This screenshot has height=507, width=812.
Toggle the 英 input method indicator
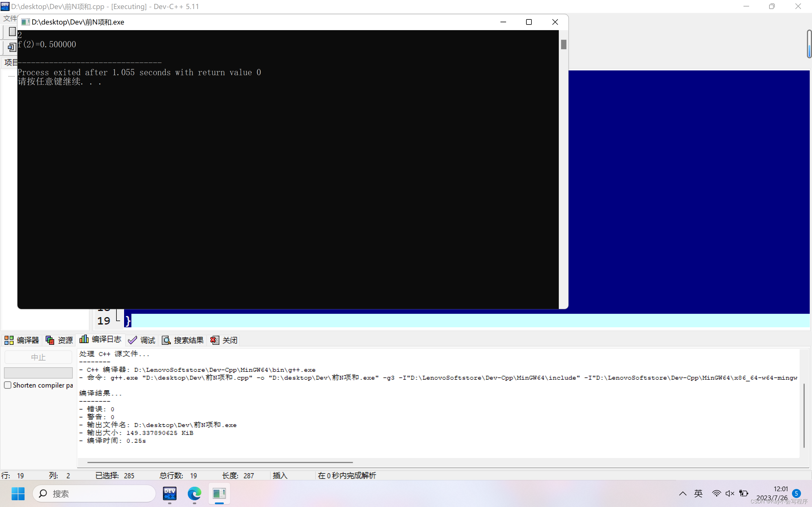coord(698,493)
